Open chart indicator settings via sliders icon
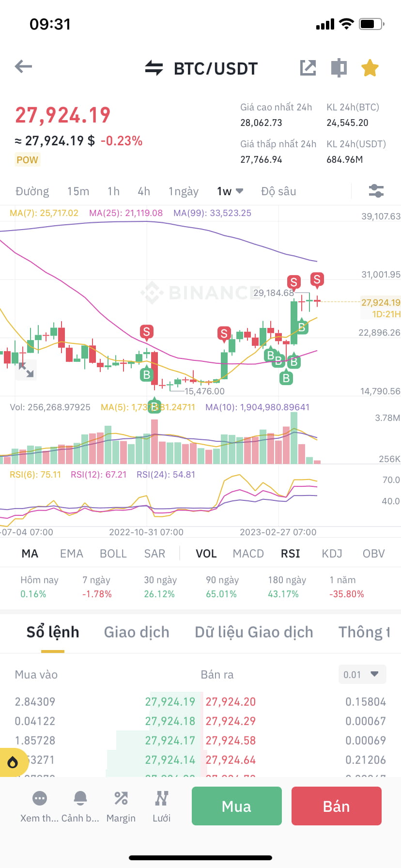 (x=376, y=191)
